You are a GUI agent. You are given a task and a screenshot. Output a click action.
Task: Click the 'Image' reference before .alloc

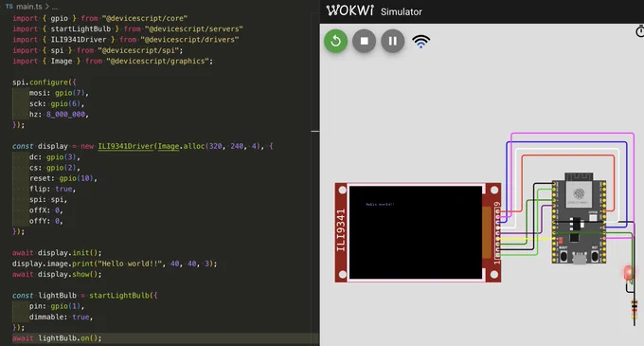(169, 146)
